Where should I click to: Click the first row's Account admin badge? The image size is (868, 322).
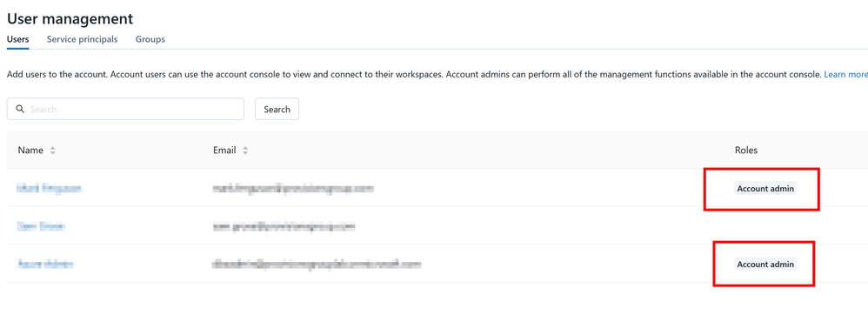[765, 189]
